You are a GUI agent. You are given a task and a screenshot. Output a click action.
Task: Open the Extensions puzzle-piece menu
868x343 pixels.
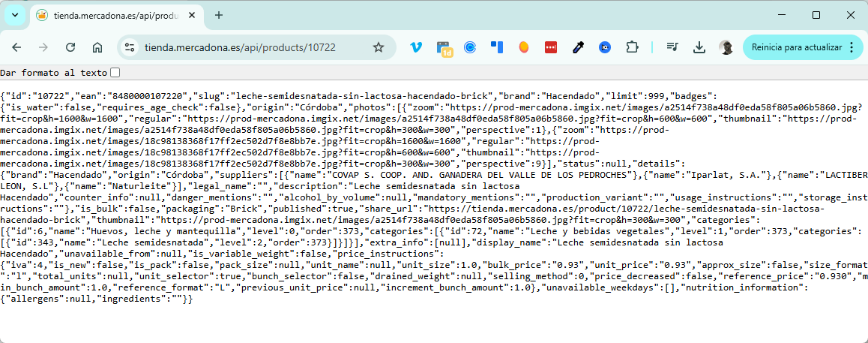click(x=632, y=47)
